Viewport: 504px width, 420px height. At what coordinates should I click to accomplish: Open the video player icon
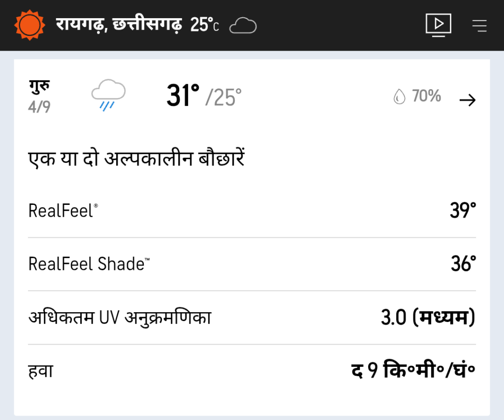438,24
